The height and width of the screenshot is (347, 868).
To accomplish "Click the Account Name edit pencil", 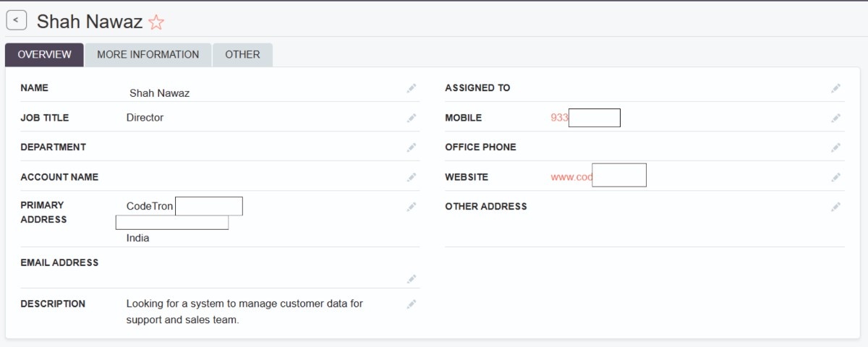I will pyautogui.click(x=412, y=177).
